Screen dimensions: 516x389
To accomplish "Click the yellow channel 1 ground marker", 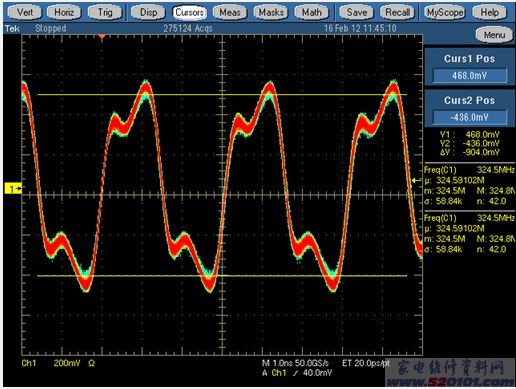I will (13, 189).
